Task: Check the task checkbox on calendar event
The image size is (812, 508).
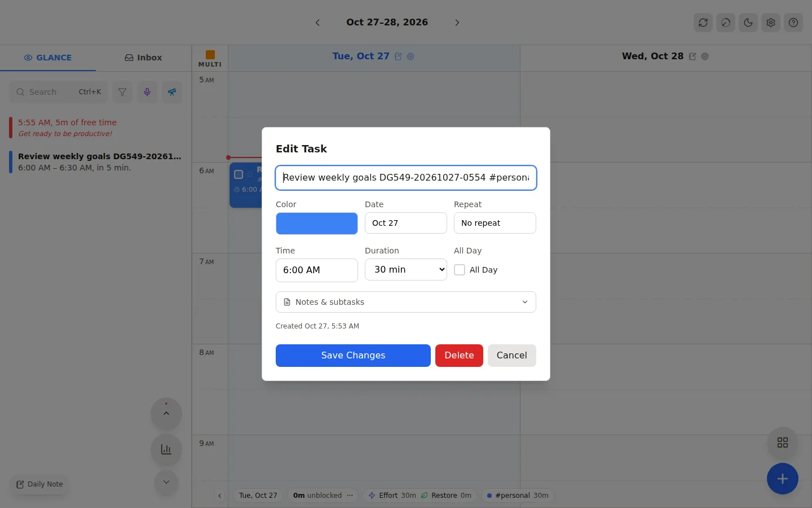Action: coord(239,174)
